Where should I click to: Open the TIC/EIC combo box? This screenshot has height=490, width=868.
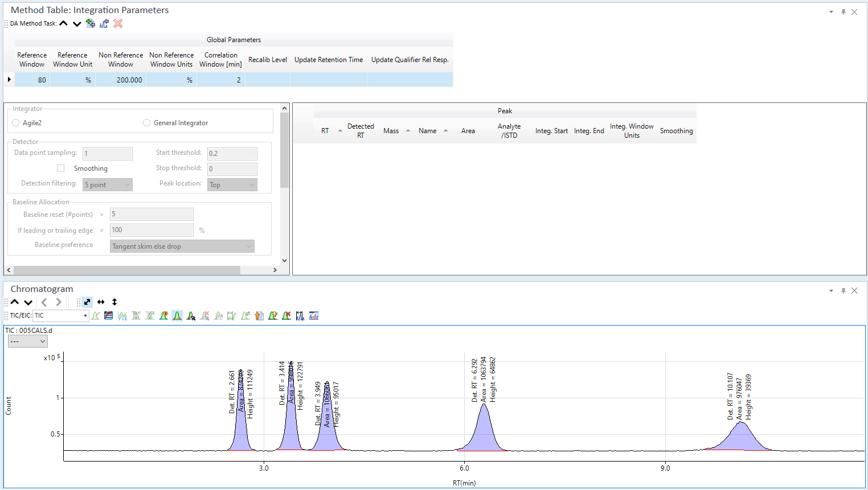(x=61, y=315)
